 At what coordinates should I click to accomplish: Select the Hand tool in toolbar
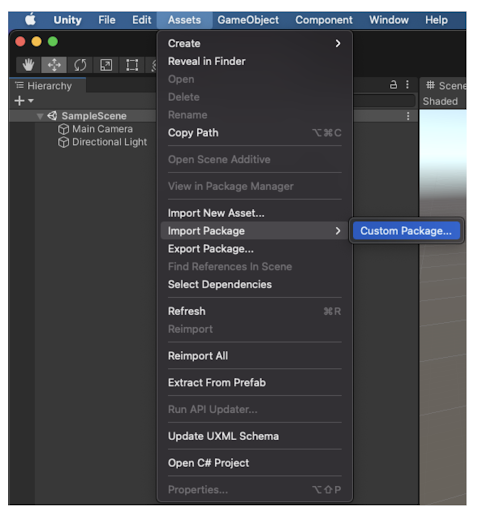click(x=28, y=65)
